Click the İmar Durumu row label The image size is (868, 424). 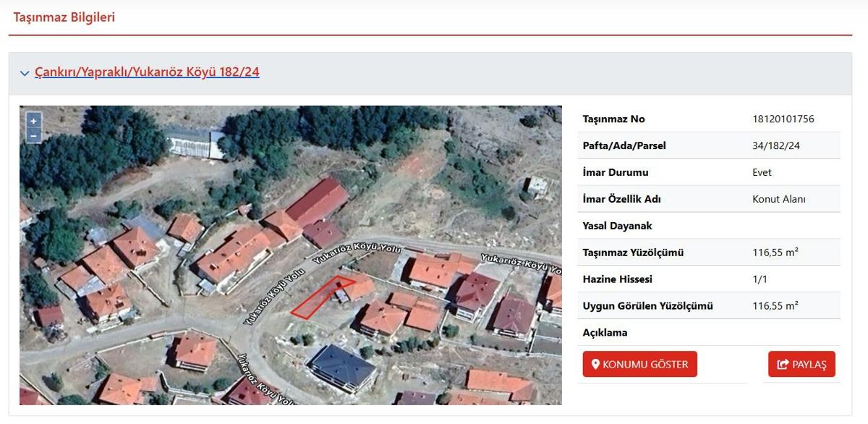616,173
